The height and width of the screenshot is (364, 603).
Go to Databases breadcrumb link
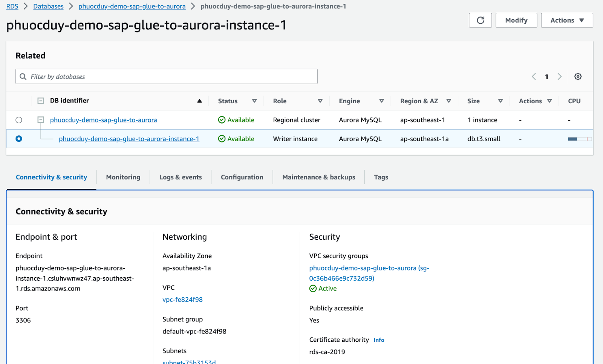48,6
